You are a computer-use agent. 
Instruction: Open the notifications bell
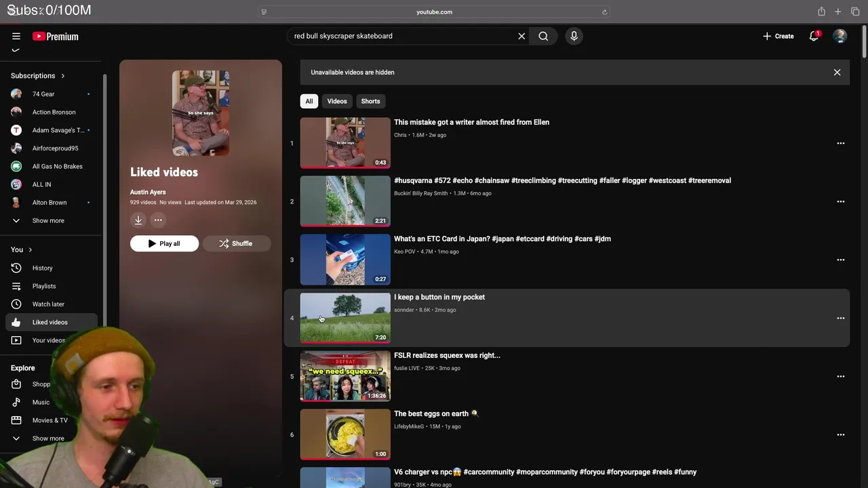coord(814,36)
